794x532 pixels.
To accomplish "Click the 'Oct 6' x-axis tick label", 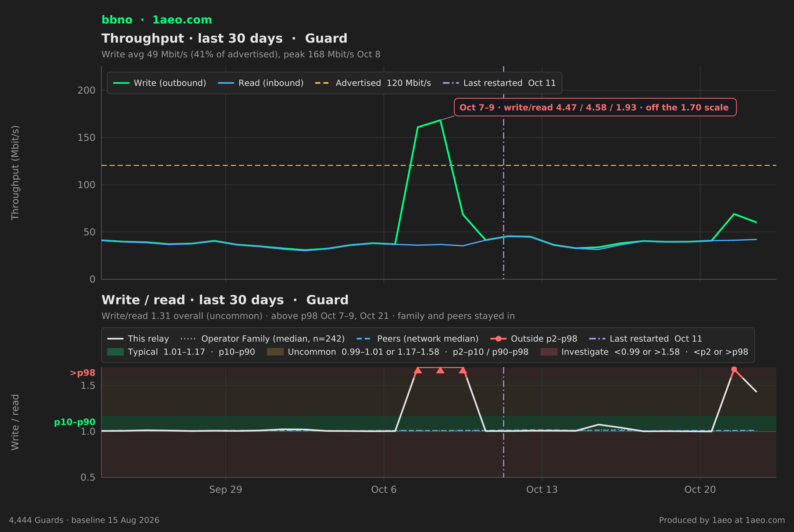I will pos(384,490).
